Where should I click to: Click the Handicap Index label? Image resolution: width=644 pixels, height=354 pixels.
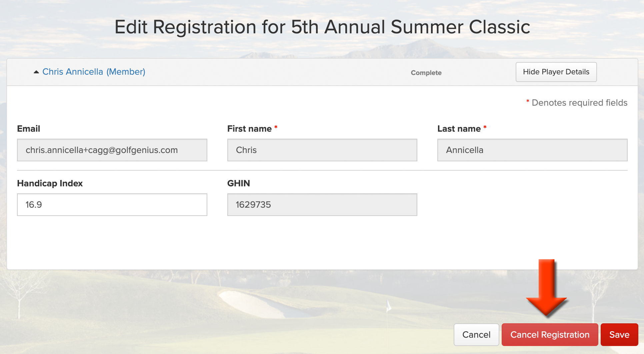[x=50, y=183]
